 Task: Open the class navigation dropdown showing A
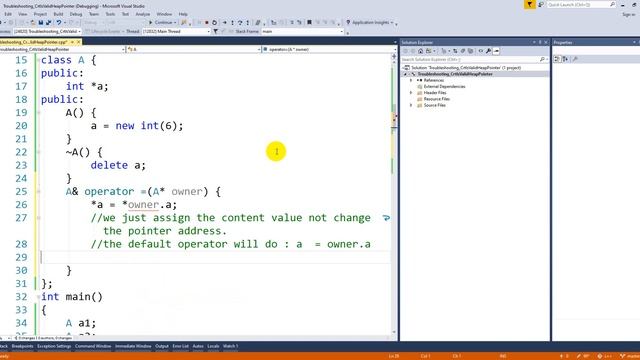coord(193,49)
